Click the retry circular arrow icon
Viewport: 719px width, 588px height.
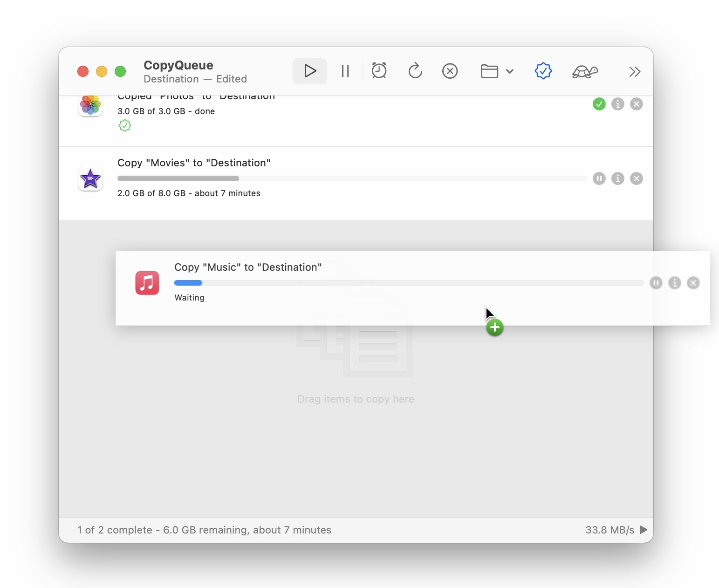pos(415,71)
